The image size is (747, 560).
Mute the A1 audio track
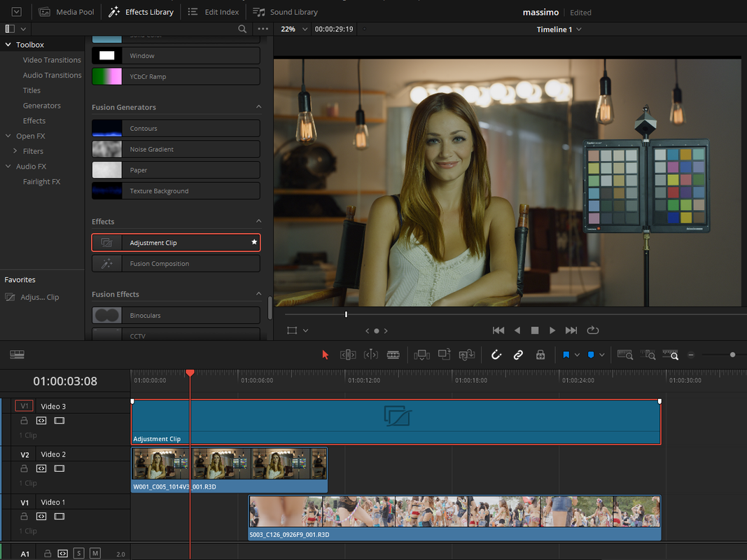click(95, 553)
